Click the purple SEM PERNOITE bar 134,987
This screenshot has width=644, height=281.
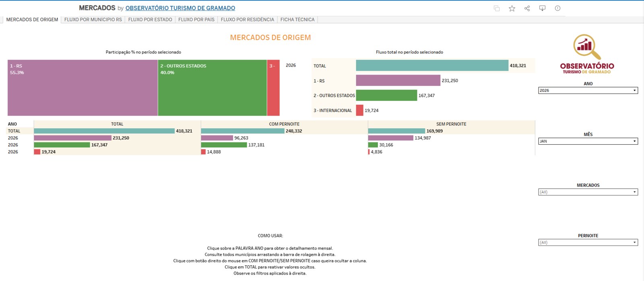pos(391,138)
